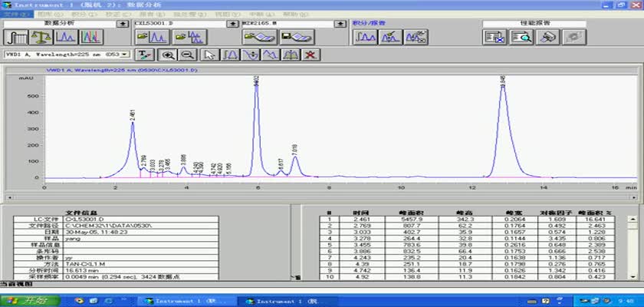Expand the 数据分析 view dropdown arrow
This screenshot has width=644, height=307.
123,24
